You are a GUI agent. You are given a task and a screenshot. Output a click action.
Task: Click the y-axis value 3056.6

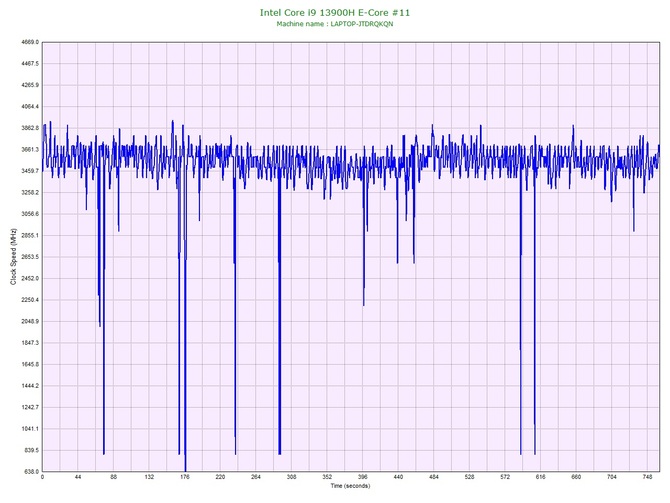pos(30,214)
